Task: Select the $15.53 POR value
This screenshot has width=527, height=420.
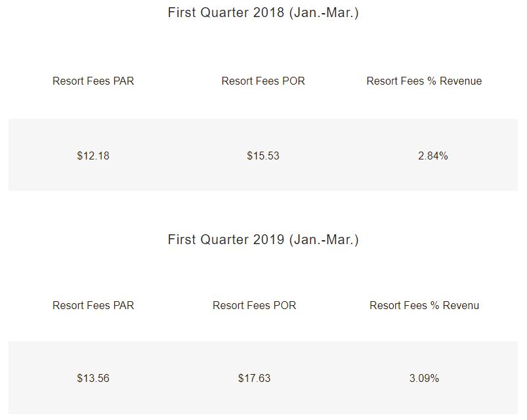Action: tap(263, 156)
